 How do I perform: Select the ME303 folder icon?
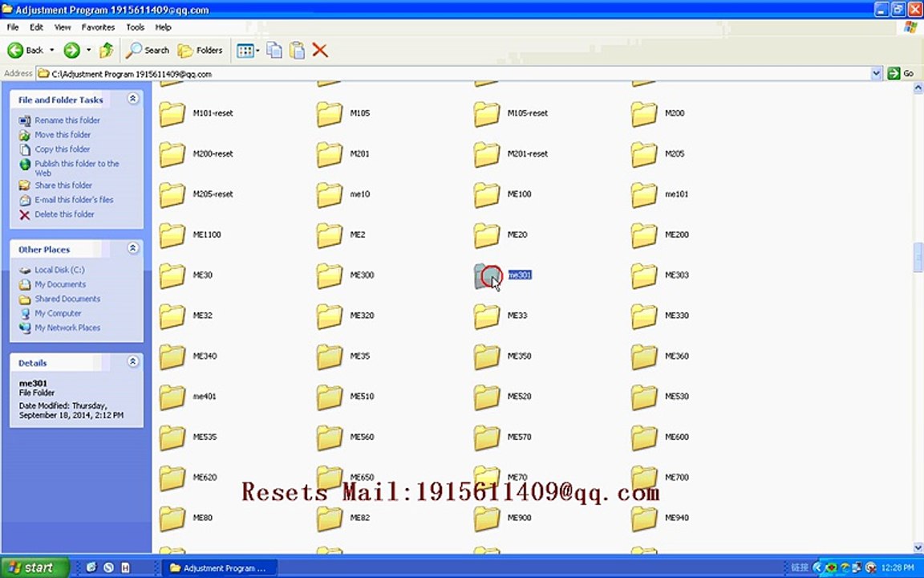[x=643, y=276]
